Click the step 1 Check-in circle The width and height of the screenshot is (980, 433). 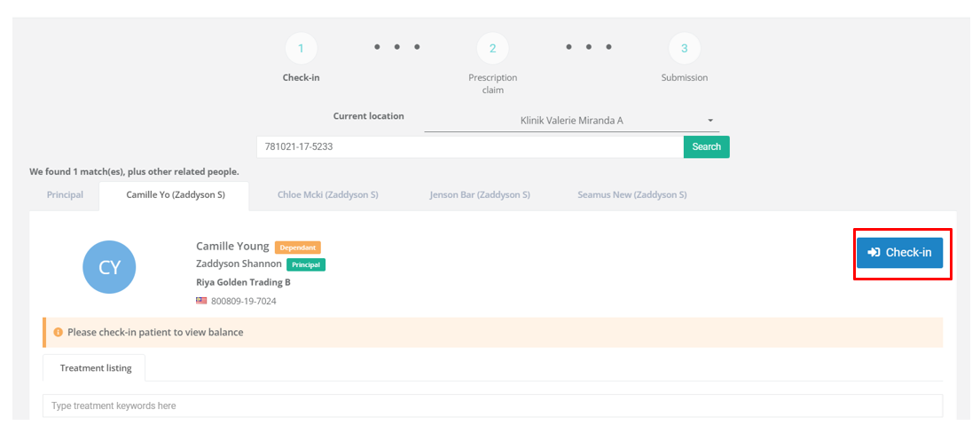[x=301, y=49]
